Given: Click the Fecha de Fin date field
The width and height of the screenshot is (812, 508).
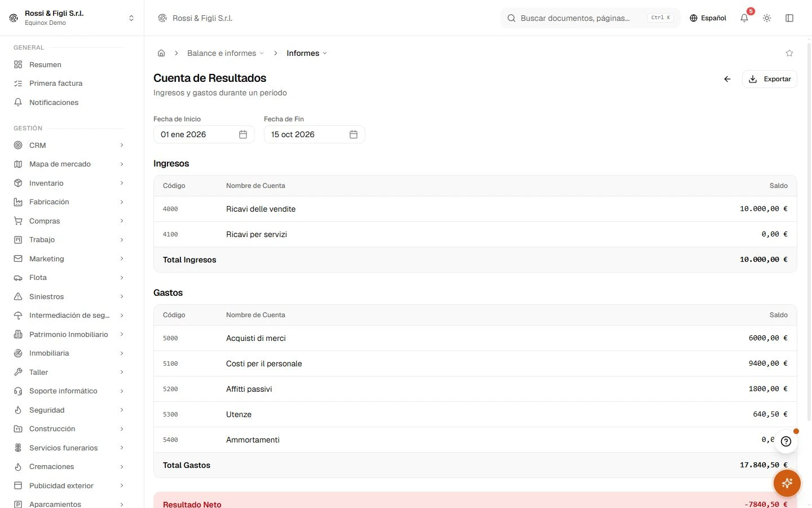Looking at the screenshot, I should click(x=315, y=134).
